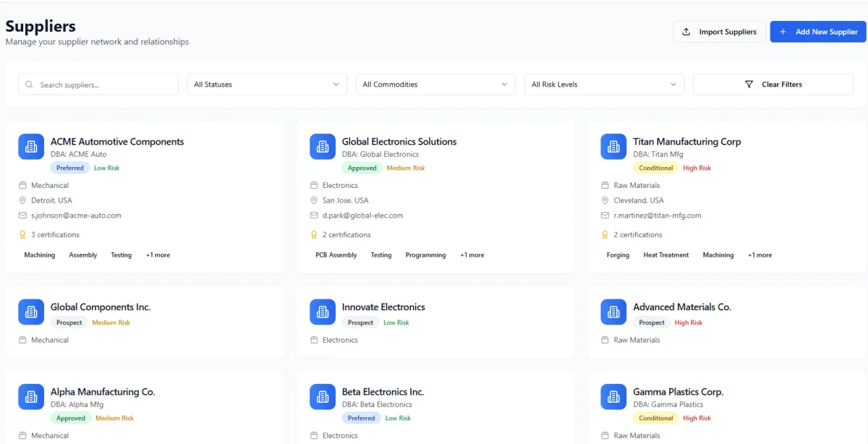Click the Forging capability tag

tap(618, 255)
